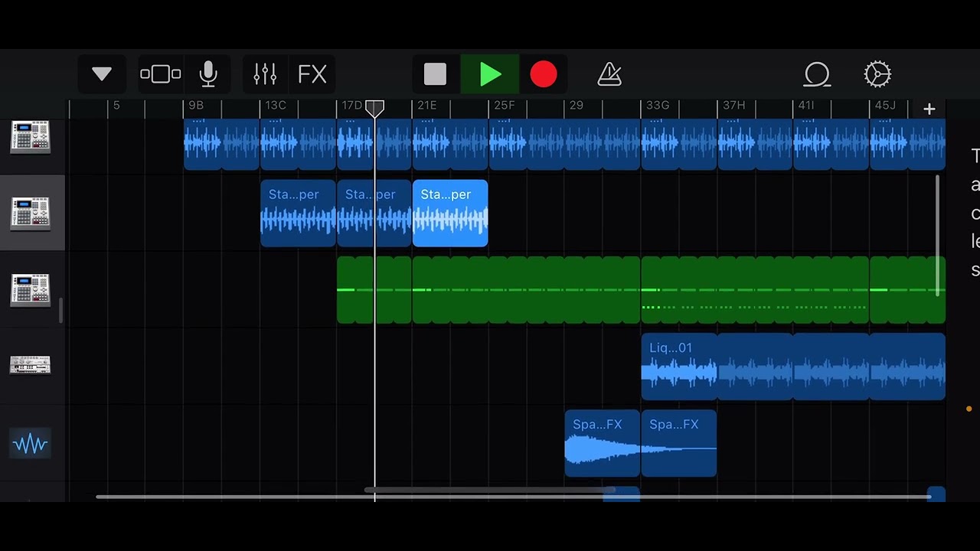Click the playhead handle on the ruler
980x551 pixels.
point(374,108)
